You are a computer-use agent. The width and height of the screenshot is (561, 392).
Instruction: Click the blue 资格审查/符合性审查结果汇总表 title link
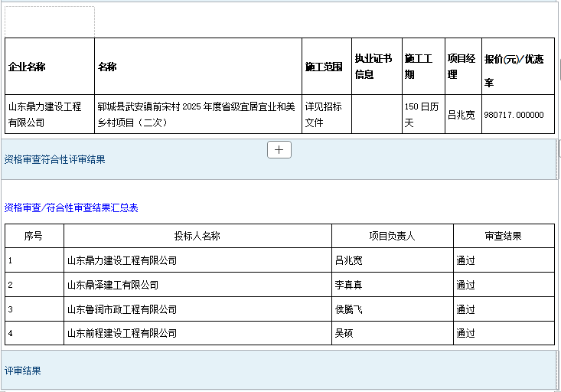(71, 207)
